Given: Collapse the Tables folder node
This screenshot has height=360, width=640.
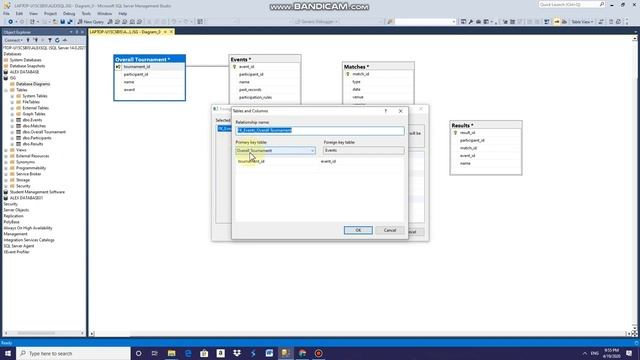Looking at the screenshot, I should pyautogui.click(x=6, y=90).
